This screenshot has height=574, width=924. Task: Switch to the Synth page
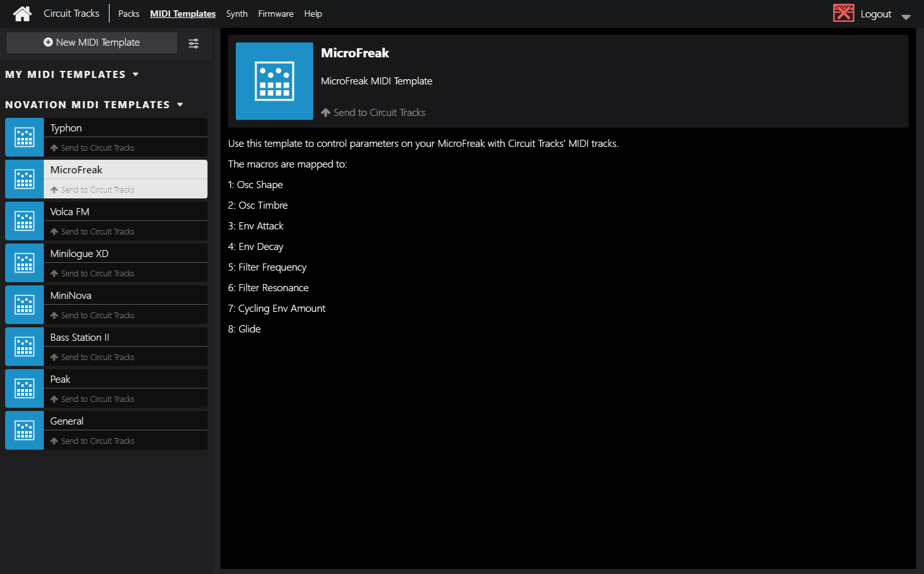[x=236, y=14]
